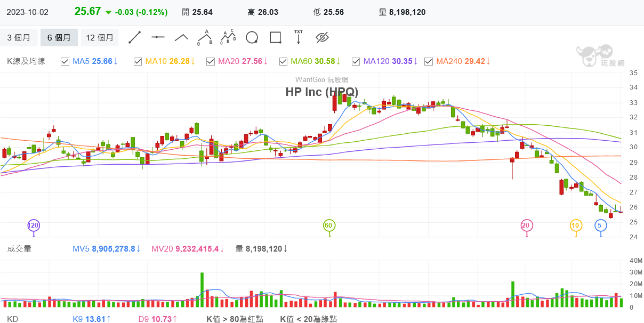Pick the 0-A-B pattern drawing tool
The image size is (644, 323).
tap(205, 37)
